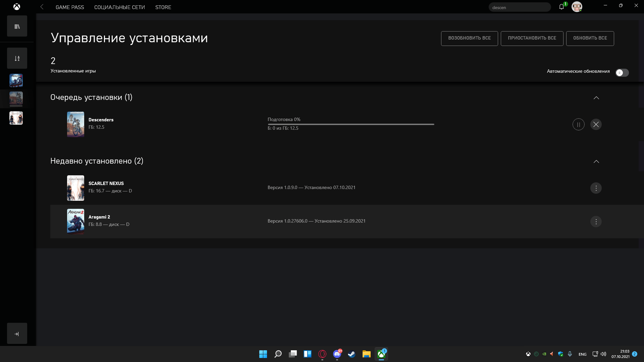The image size is (644, 362).
Task: Open the Widgets taskbar icon
Action: click(308, 354)
